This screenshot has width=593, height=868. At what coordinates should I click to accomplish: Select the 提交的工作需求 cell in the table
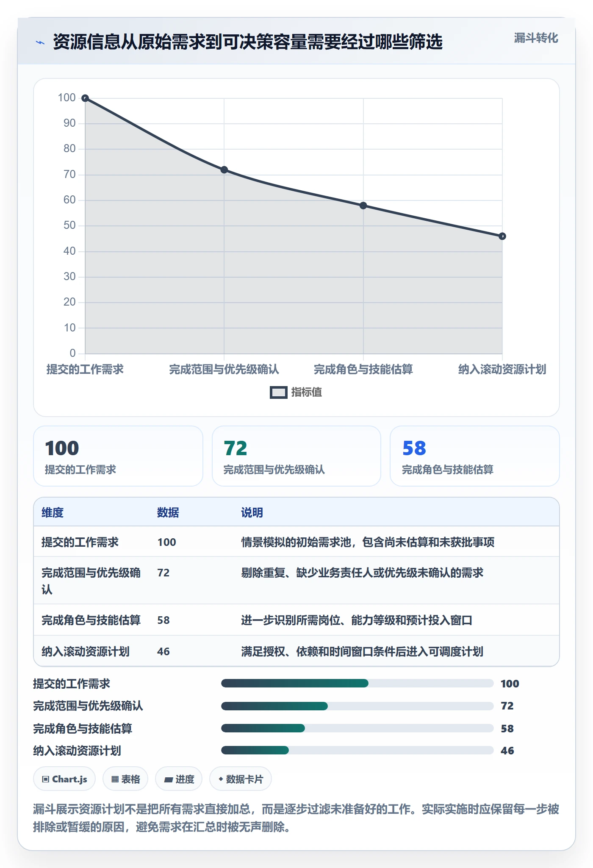80,542
